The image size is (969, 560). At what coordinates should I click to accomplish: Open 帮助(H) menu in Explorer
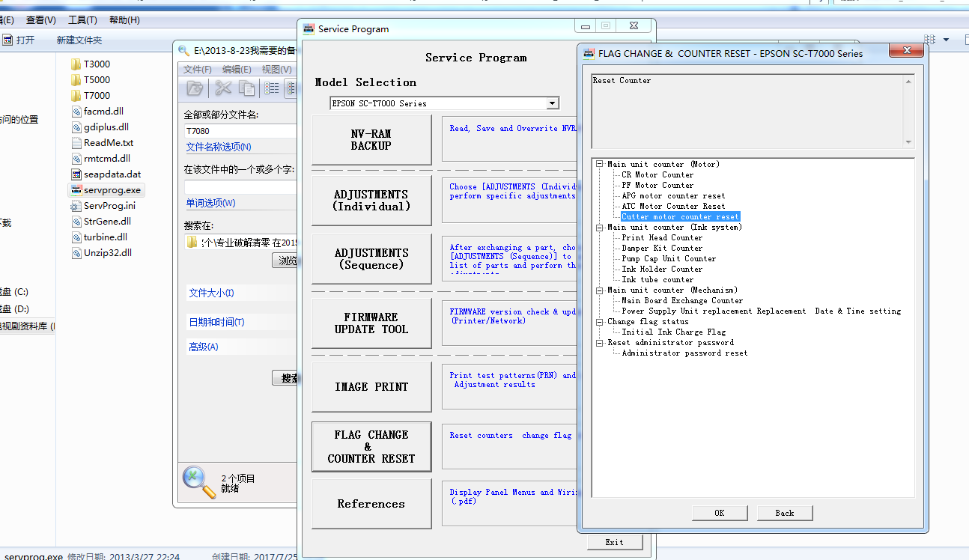tap(124, 20)
